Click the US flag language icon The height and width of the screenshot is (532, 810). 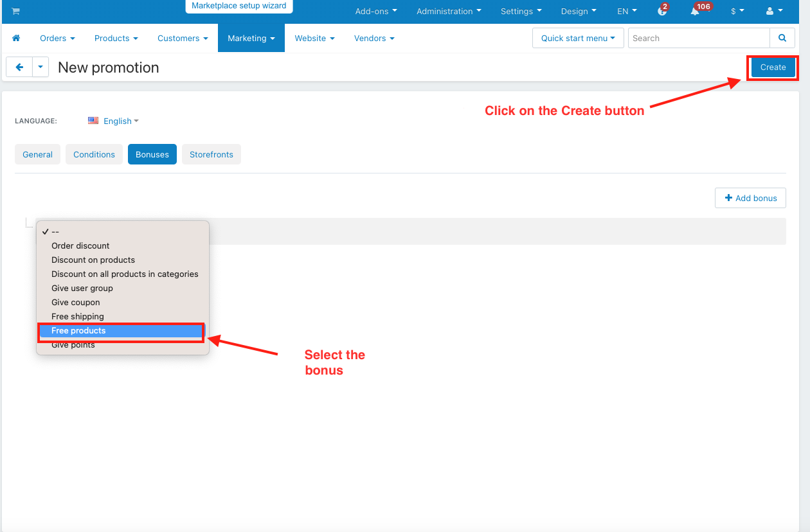pyautogui.click(x=93, y=121)
